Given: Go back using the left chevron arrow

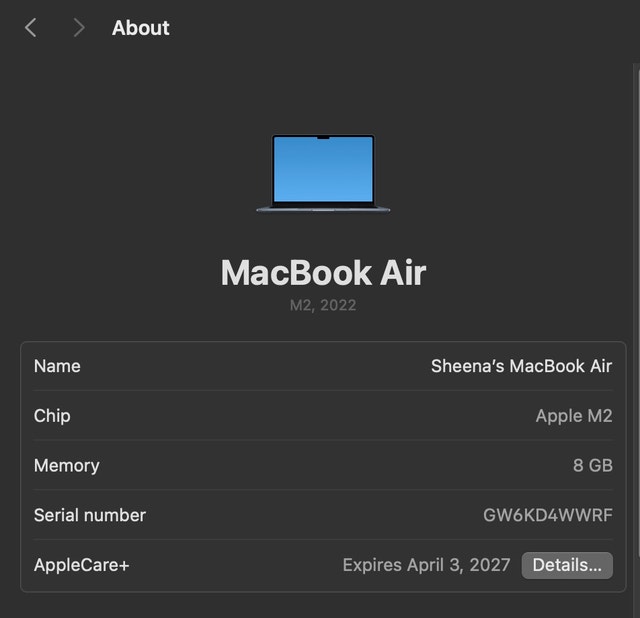Looking at the screenshot, I should coord(31,28).
